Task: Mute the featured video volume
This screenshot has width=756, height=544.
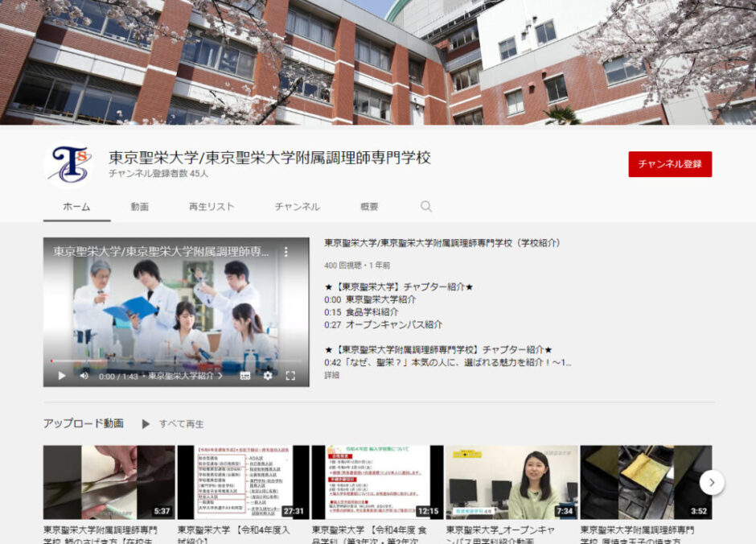Action: point(84,375)
